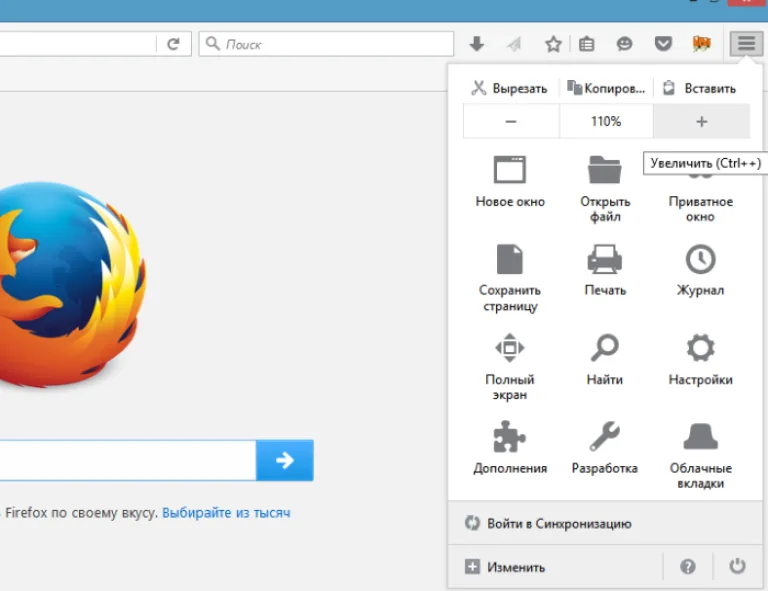Open the downloads arrow icon
The width and height of the screenshot is (768, 591).
[x=477, y=44]
